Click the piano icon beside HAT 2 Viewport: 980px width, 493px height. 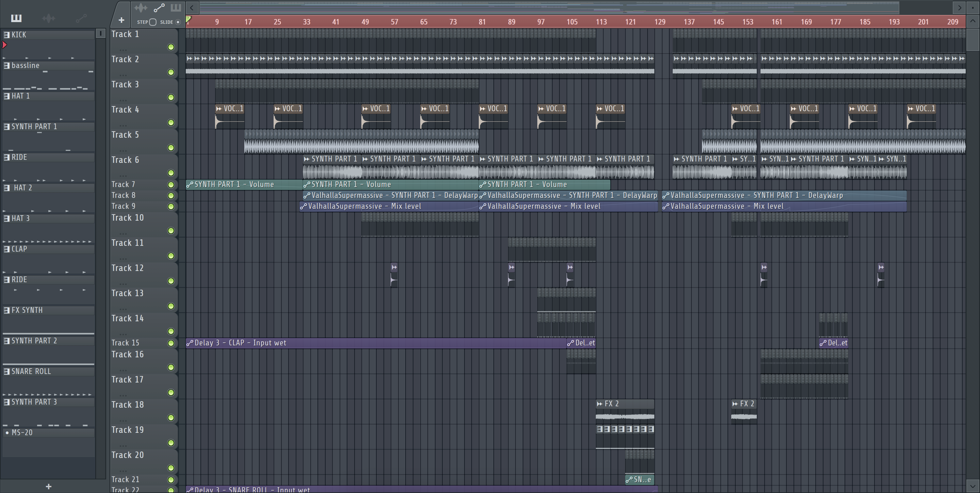[x=6, y=188]
